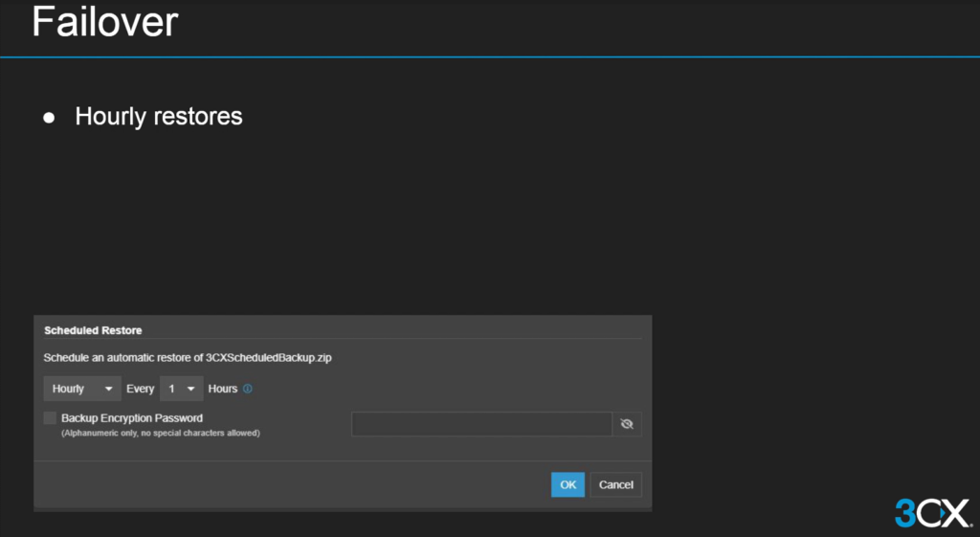
Task: Click the arrow beside the 1 value
Action: (x=191, y=390)
